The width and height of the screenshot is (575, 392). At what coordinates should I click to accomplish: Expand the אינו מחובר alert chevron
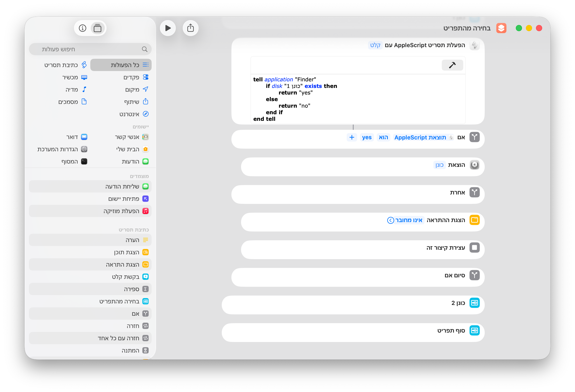[x=390, y=220]
